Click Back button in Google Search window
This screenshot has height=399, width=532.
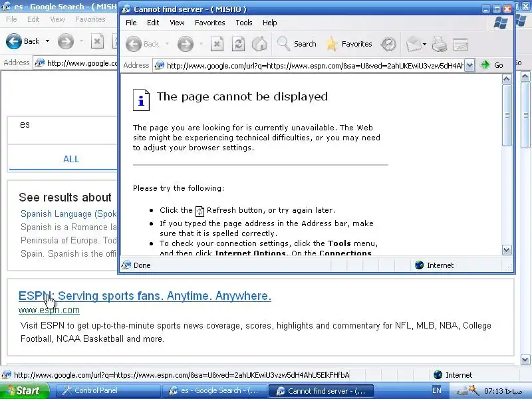click(x=23, y=41)
